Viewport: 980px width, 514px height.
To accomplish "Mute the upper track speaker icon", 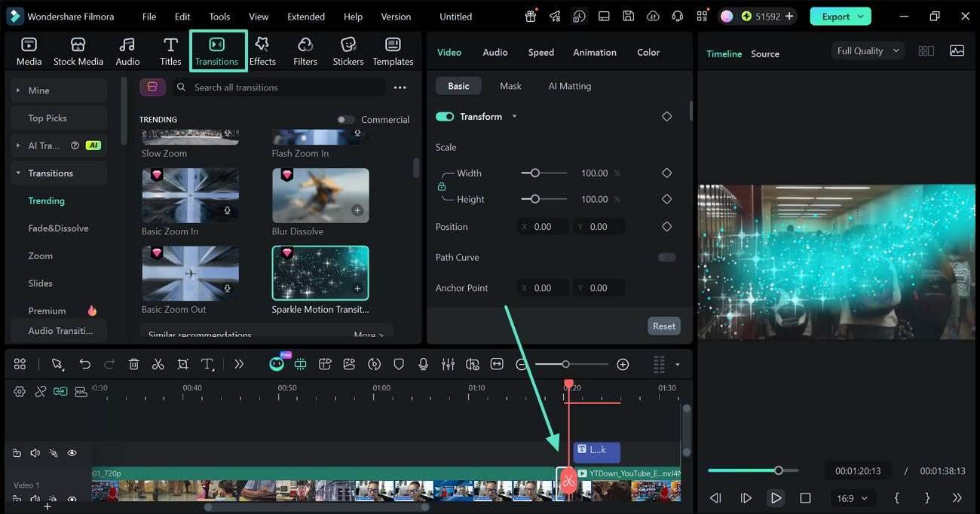I will (x=35, y=453).
